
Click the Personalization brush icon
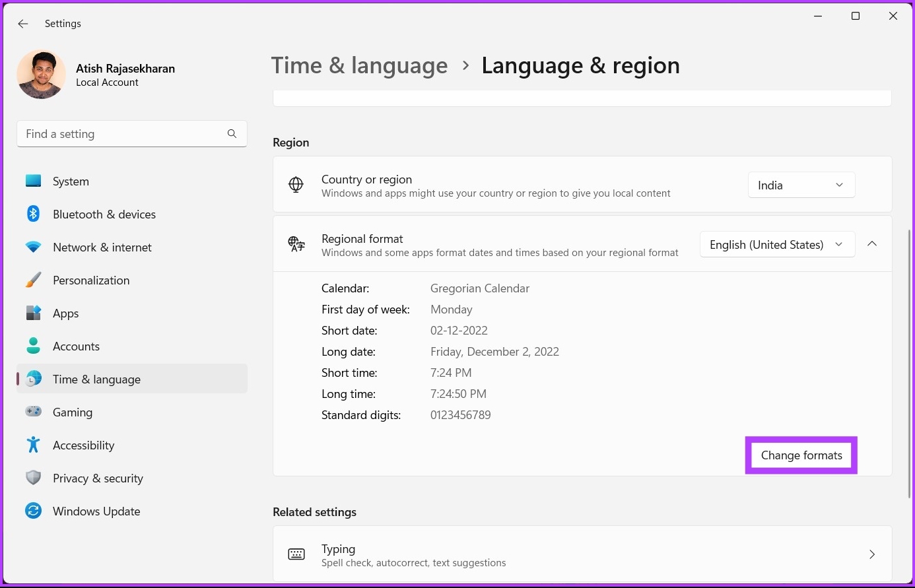pos(33,280)
